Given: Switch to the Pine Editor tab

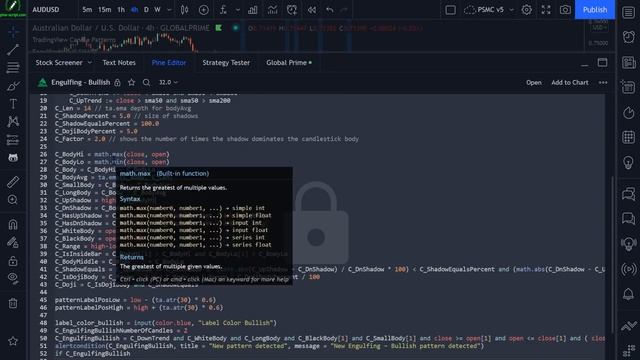Looking at the screenshot, I should pos(169,62).
